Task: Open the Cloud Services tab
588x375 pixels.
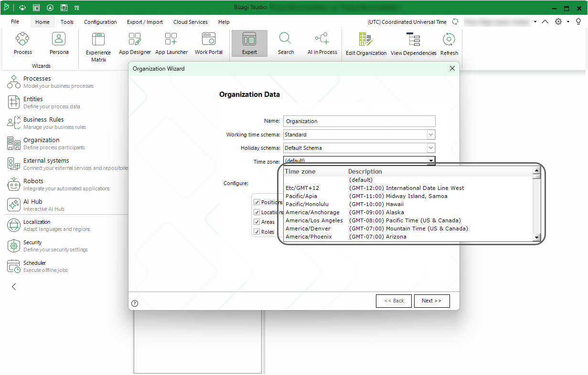Action: 191,22
